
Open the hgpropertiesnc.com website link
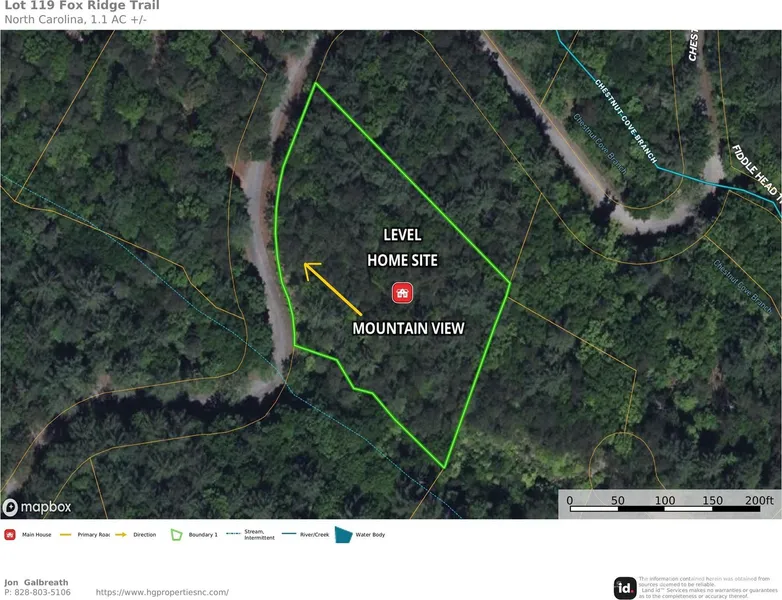pos(162,592)
